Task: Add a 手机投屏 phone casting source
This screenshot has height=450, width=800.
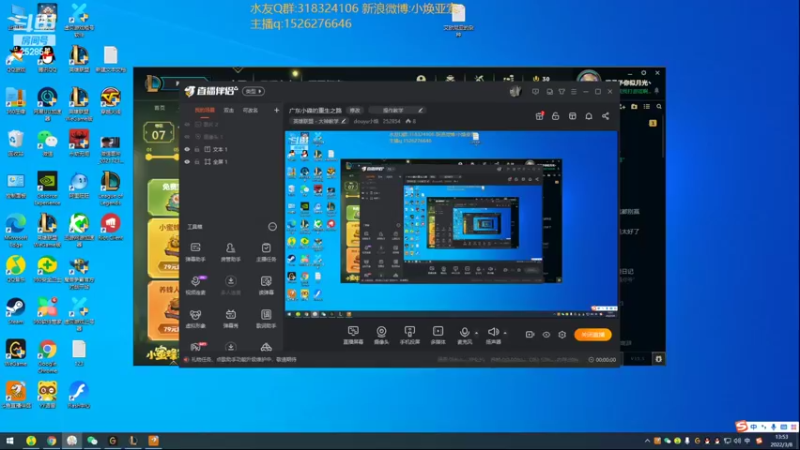Action: tap(410, 335)
